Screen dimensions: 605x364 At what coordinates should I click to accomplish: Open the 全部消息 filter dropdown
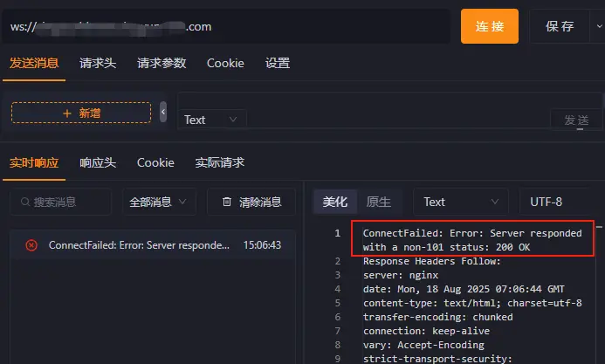pos(159,202)
